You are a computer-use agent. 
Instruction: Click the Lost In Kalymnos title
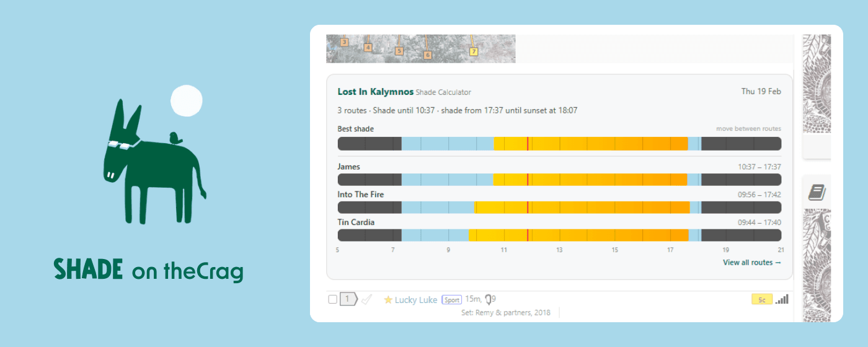coord(375,92)
